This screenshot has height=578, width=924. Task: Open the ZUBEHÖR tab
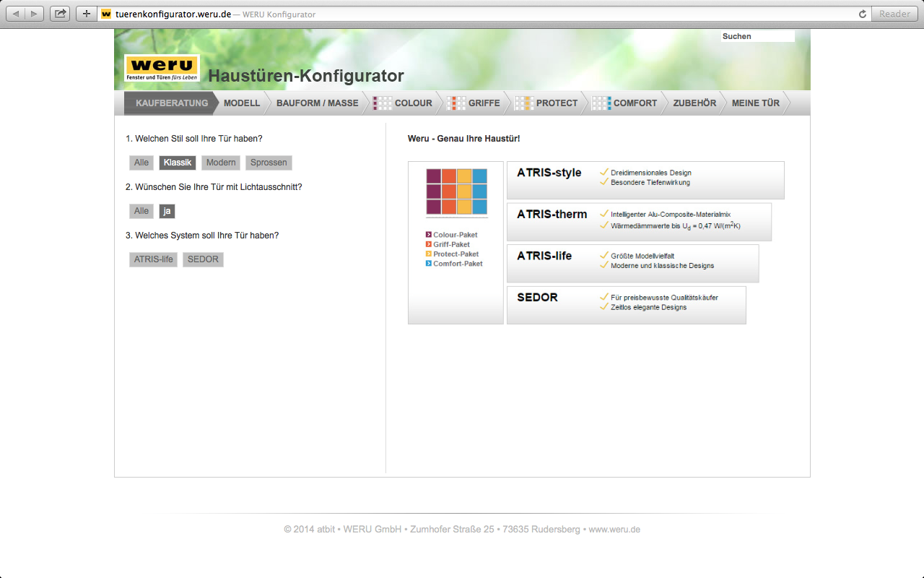(x=694, y=103)
